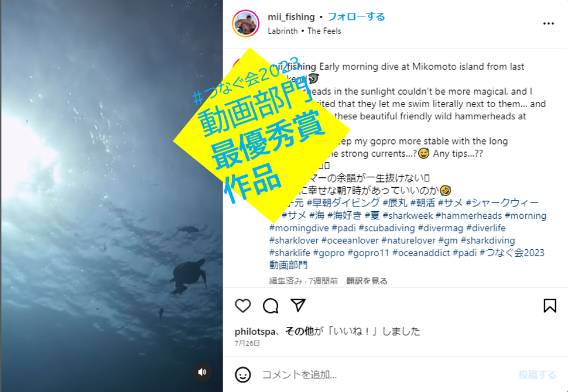Save the post with the bookmark icon
The height and width of the screenshot is (392, 568).
[550, 306]
